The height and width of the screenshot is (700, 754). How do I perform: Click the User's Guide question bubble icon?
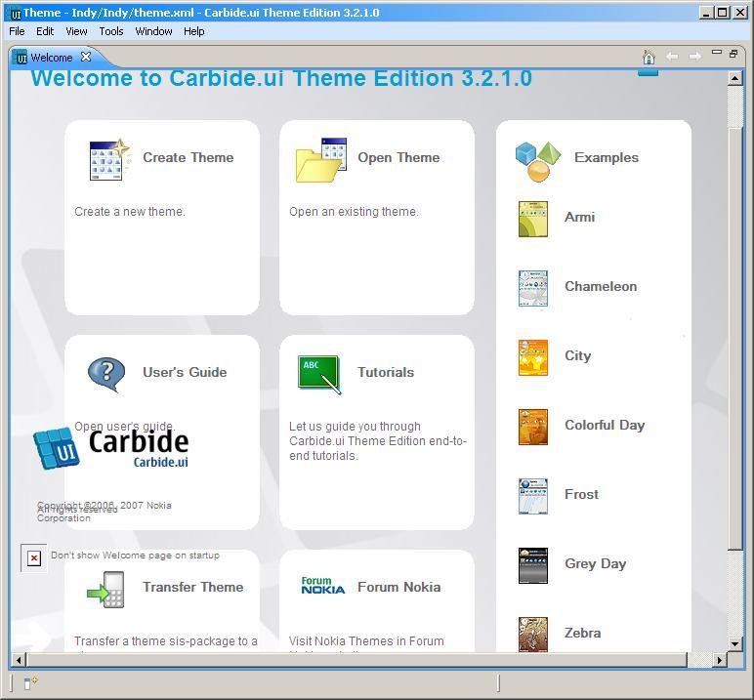point(106,375)
